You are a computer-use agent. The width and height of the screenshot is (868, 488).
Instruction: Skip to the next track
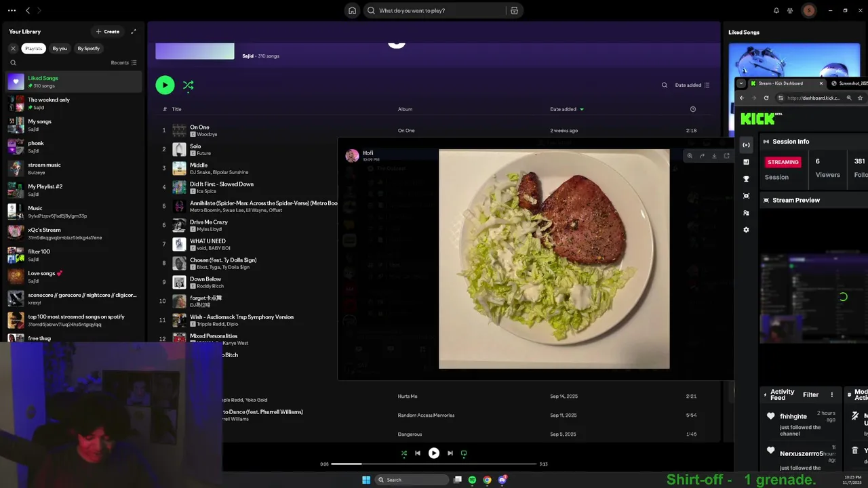coord(450,453)
